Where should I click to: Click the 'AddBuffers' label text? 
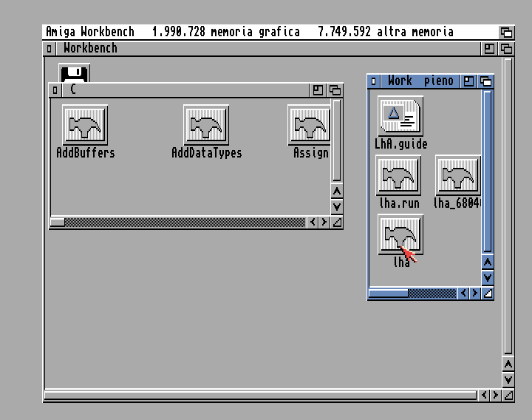point(86,153)
